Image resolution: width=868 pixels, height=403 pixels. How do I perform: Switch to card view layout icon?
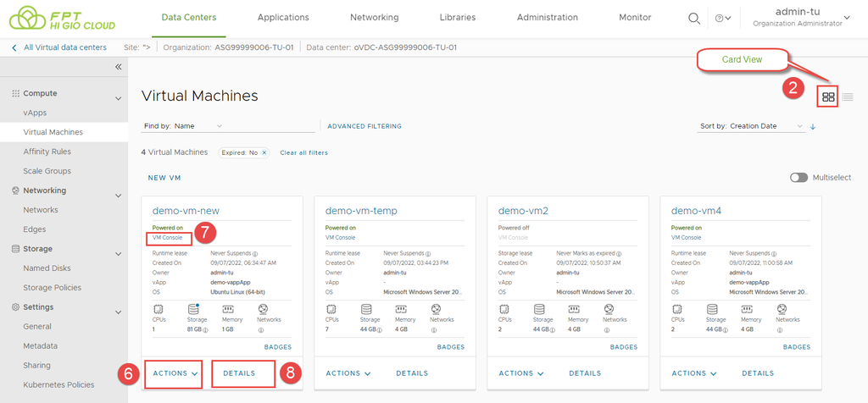pos(828,97)
